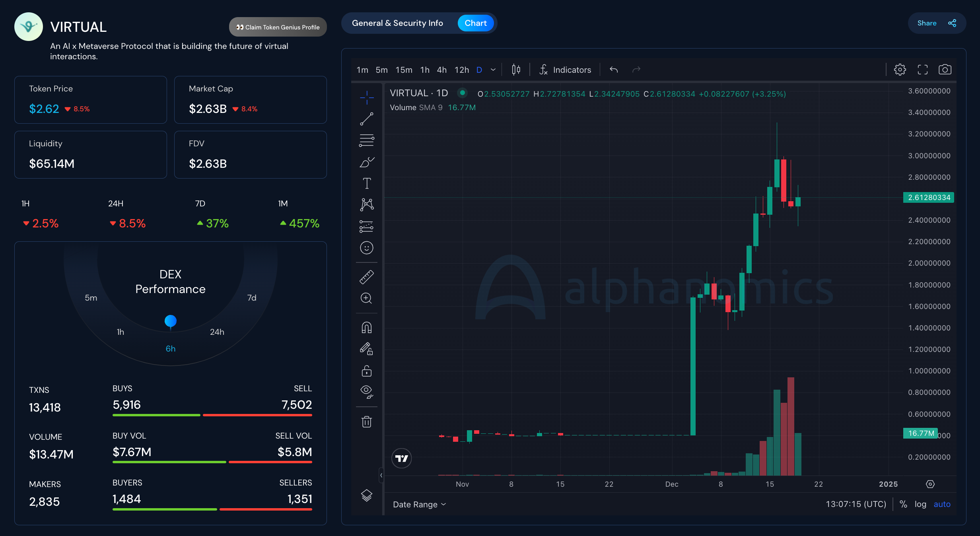Click the DEX Performance dial blue knob
Screen dimensions: 980x536
[x=171, y=320]
